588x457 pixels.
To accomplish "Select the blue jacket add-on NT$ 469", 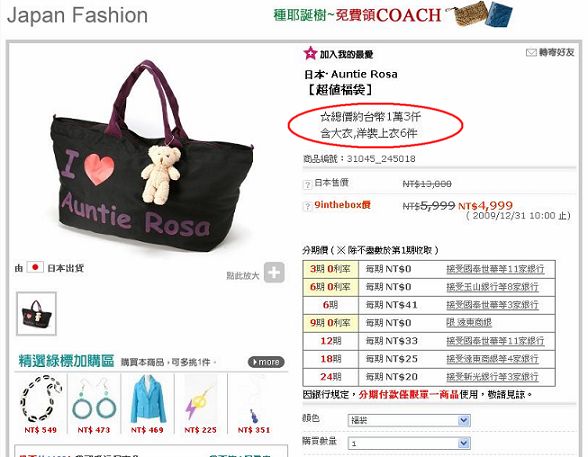I will (147, 404).
